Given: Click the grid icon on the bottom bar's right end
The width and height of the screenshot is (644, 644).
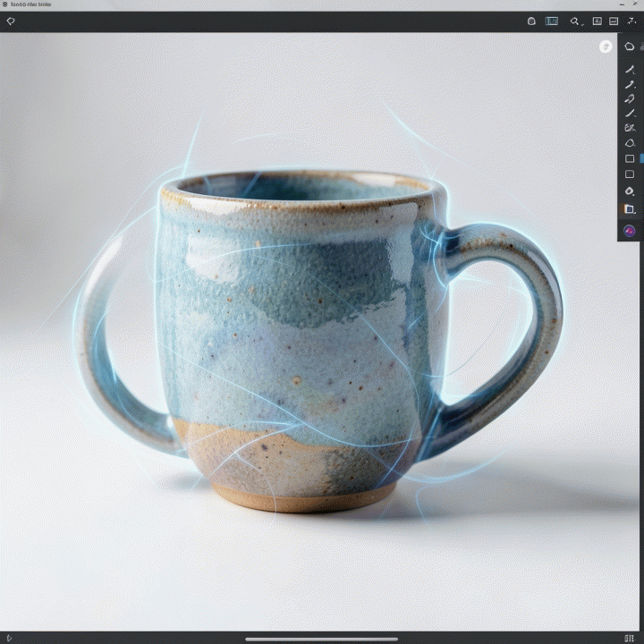Looking at the screenshot, I should point(629,639).
